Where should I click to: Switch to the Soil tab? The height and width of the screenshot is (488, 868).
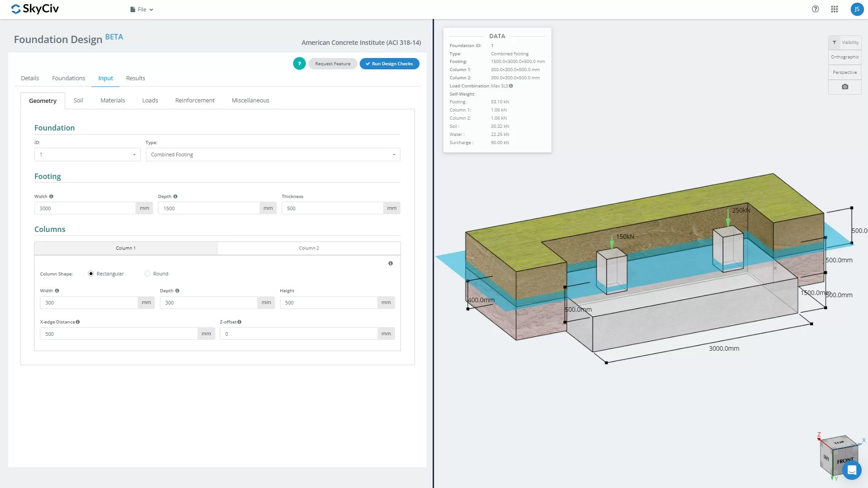[78, 101]
